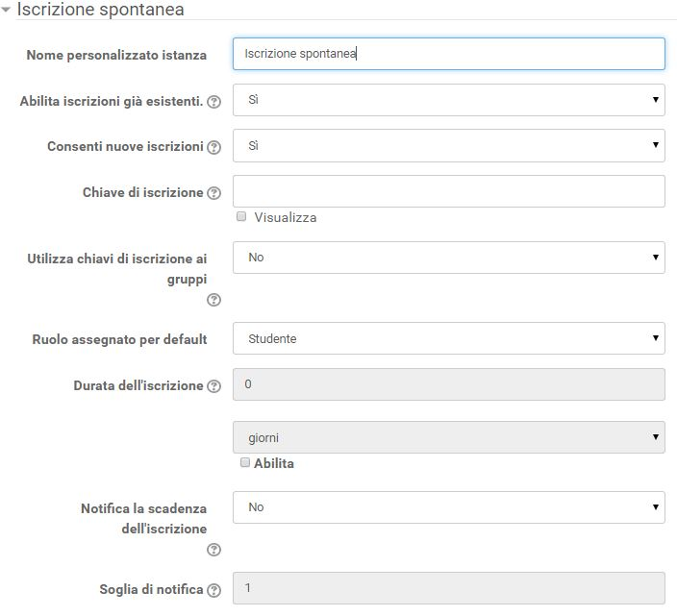Open the giorni unit dropdown

pos(448,437)
